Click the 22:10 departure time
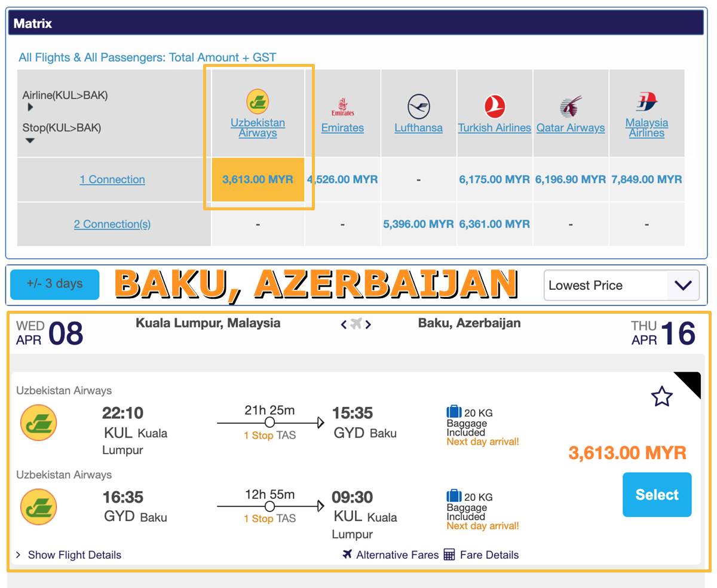This screenshot has height=588, width=717. 123,413
